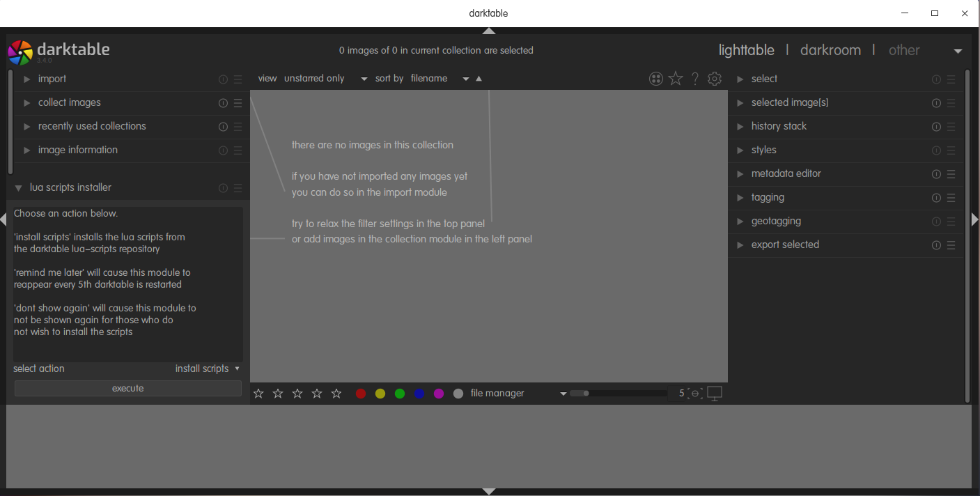
Task: Open the grouping toggle icon in top toolbar
Action: pyautogui.click(x=655, y=79)
